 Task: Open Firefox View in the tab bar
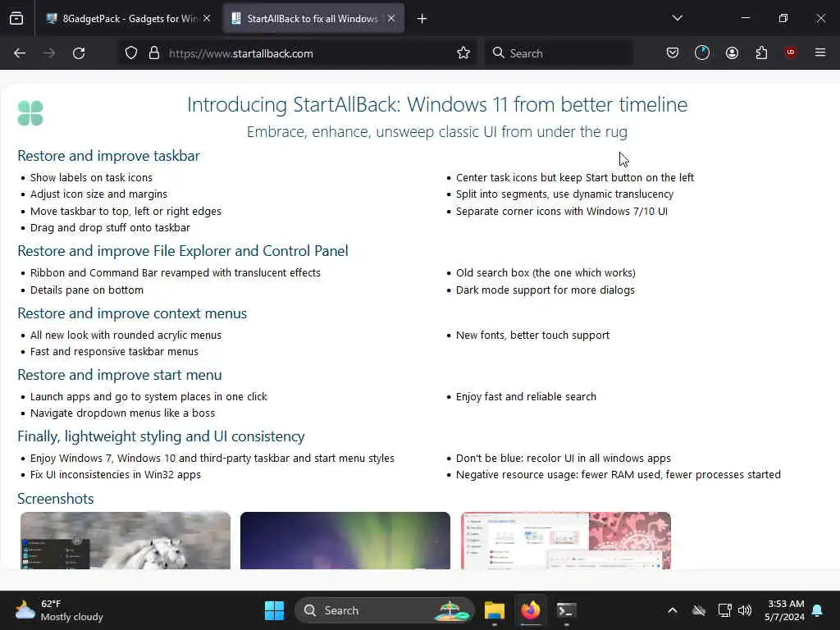[16, 19]
